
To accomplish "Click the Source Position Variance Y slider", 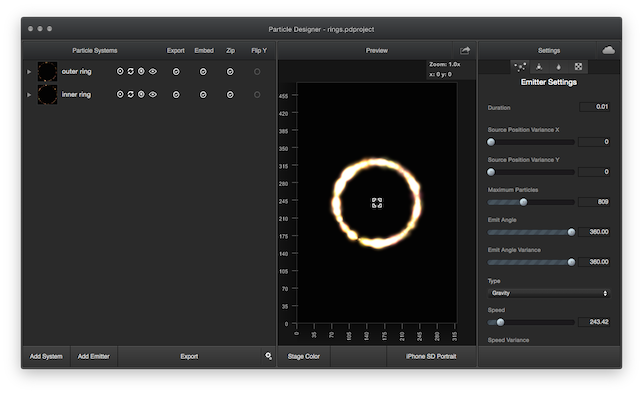I will click(x=531, y=172).
